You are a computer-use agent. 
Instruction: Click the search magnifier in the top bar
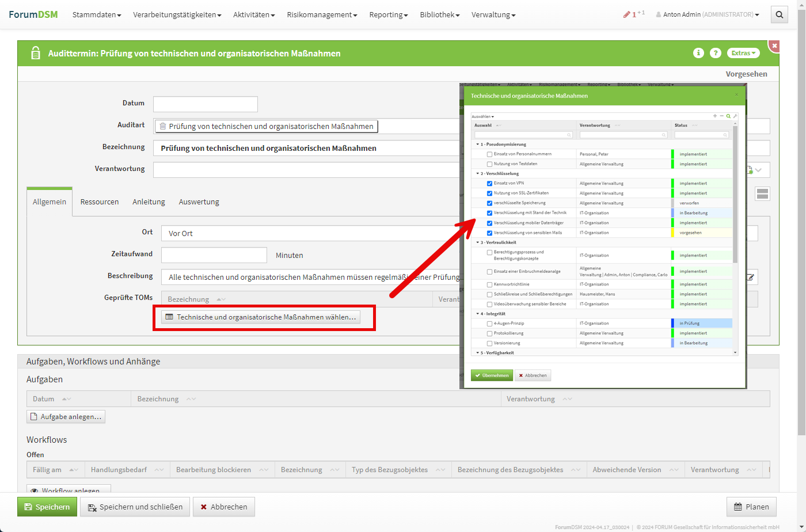tap(779, 15)
